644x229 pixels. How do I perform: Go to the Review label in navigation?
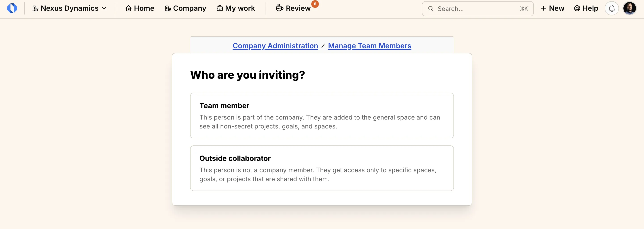(x=298, y=8)
